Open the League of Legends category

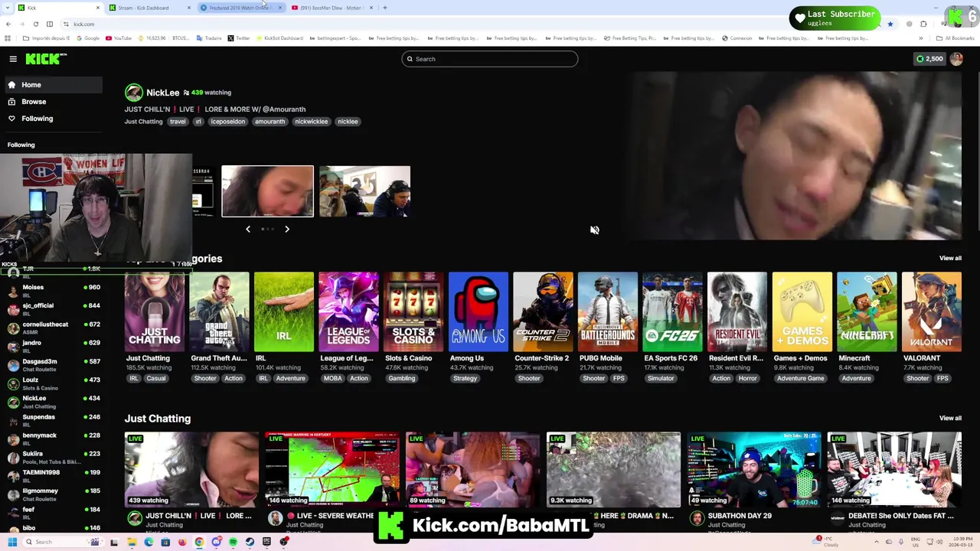[348, 312]
